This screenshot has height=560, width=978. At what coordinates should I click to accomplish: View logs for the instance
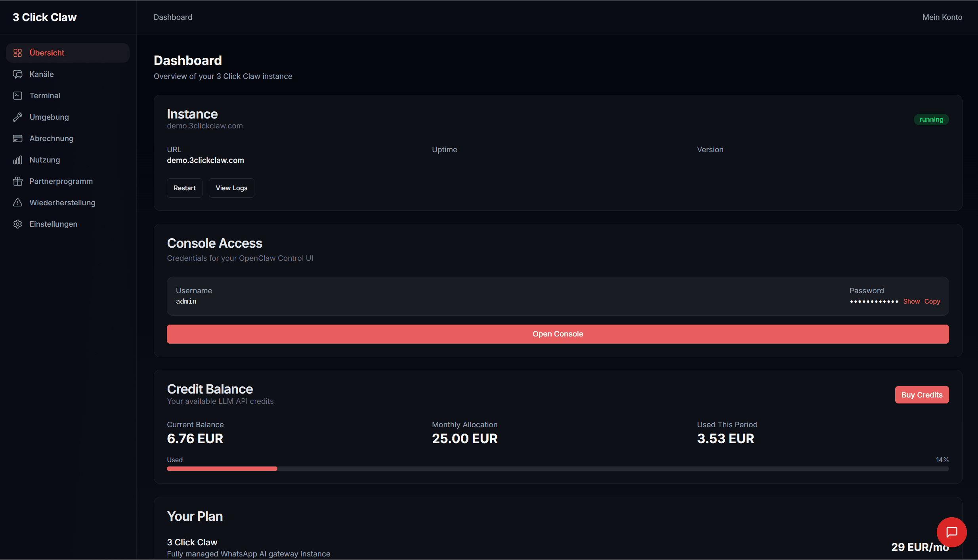pyautogui.click(x=231, y=187)
